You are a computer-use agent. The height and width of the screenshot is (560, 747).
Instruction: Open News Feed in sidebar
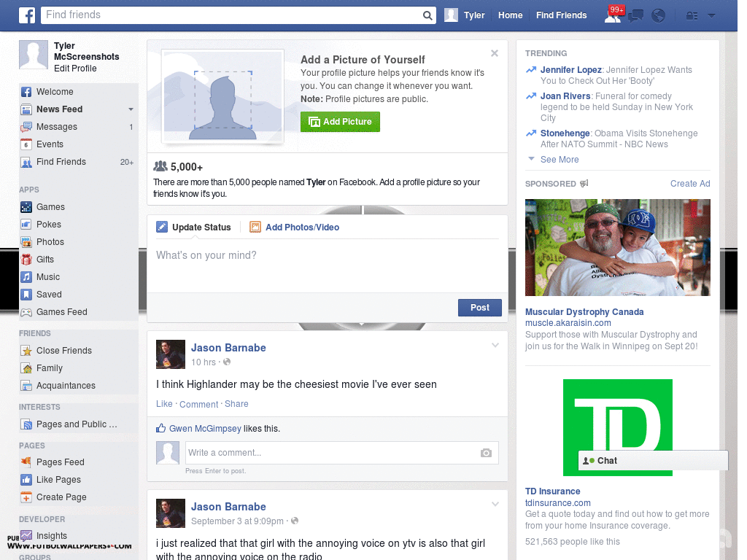tap(59, 109)
